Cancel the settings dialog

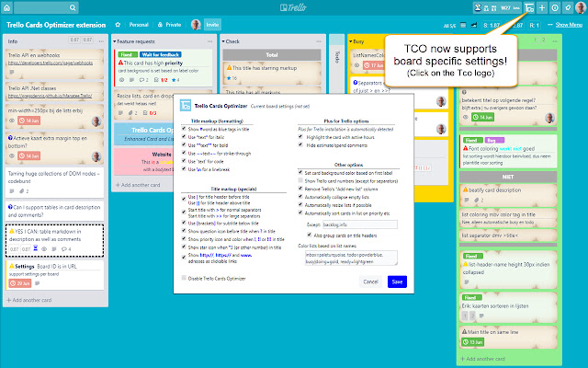370,282
